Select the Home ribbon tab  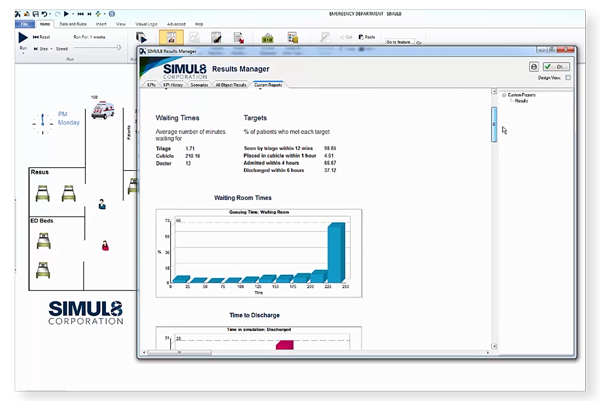click(x=45, y=24)
